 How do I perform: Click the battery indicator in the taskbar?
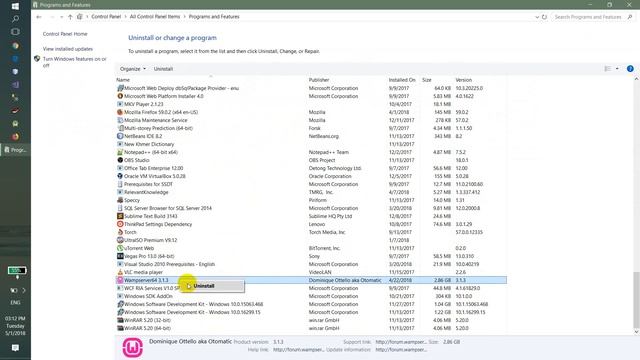(17, 270)
